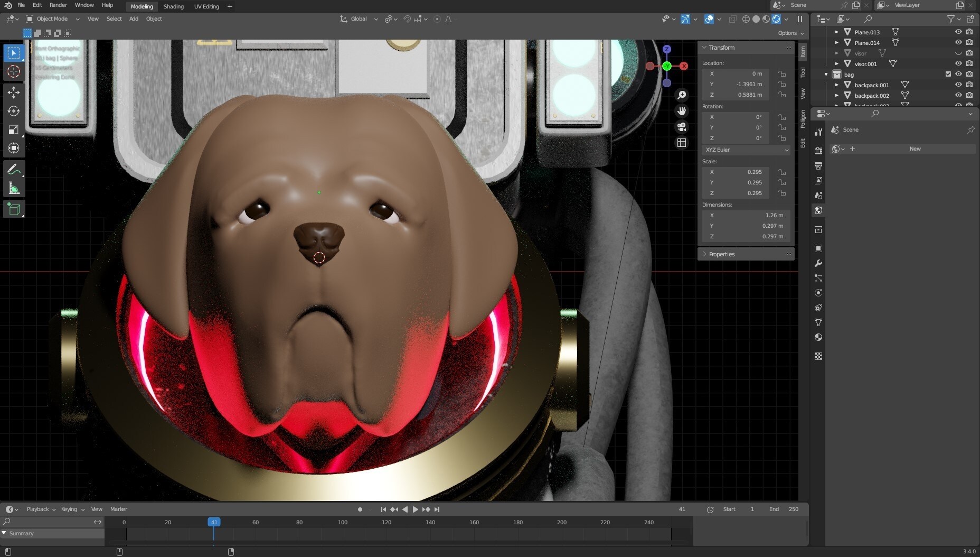Open the outliner filter dropdown
Screen dimensions: 980x557
pyautogui.click(x=953, y=19)
